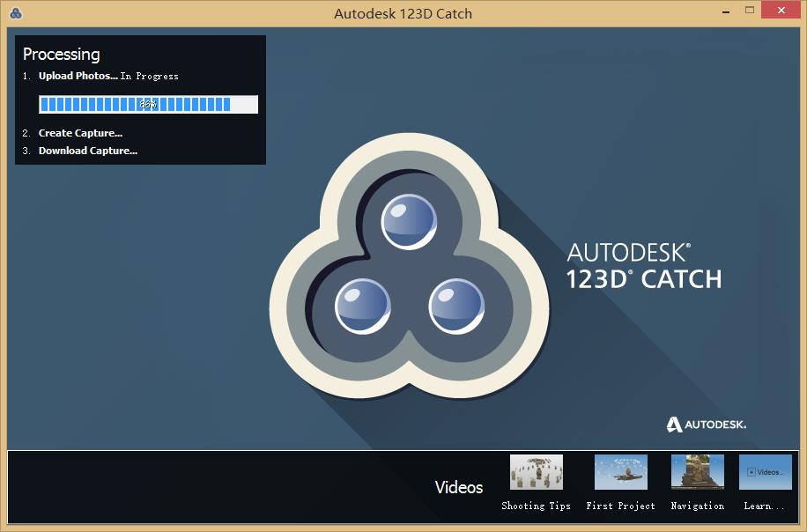The width and height of the screenshot is (807, 532).
Task: Minimize the 123D Catch window
Action: (x=726, y=11)
